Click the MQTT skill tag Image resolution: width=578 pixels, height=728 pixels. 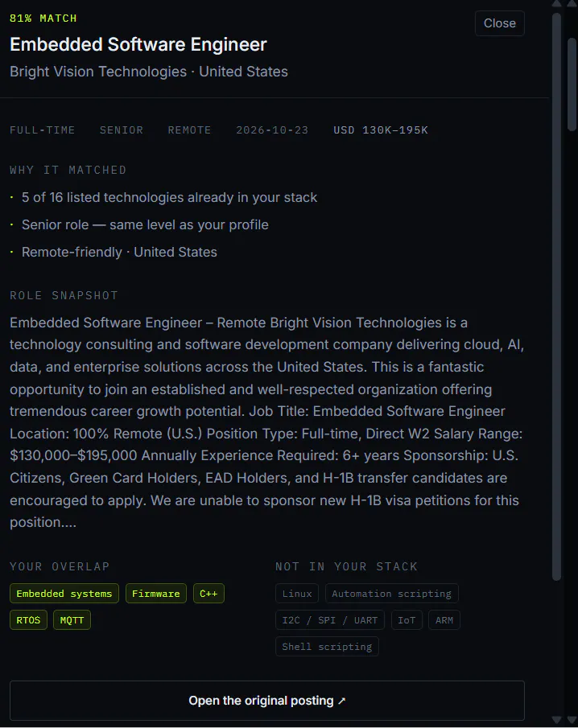[72, 620]
